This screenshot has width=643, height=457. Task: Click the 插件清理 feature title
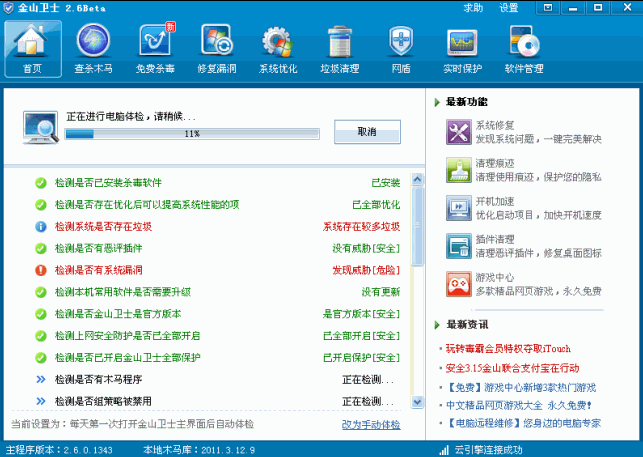click(495, 239)
